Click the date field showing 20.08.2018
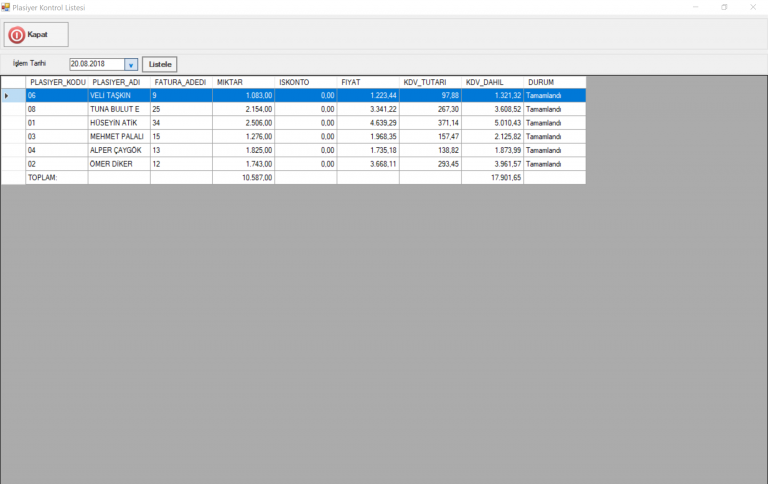 (96, 64)
